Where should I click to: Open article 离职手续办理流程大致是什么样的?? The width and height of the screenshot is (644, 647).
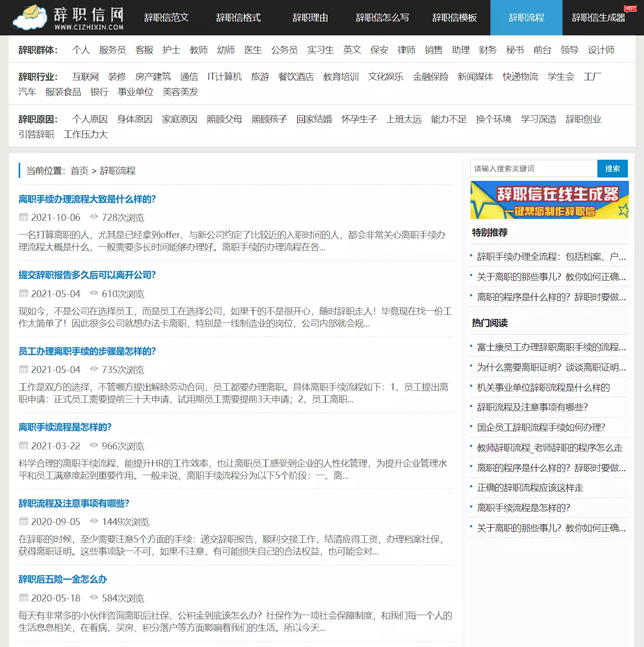tap(87, 199)
